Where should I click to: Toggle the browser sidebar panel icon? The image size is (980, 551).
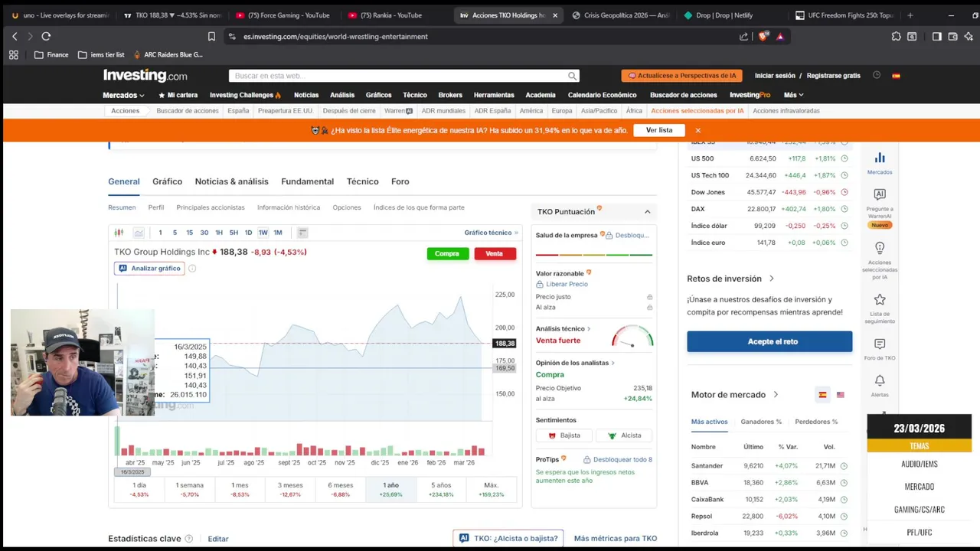936,36
